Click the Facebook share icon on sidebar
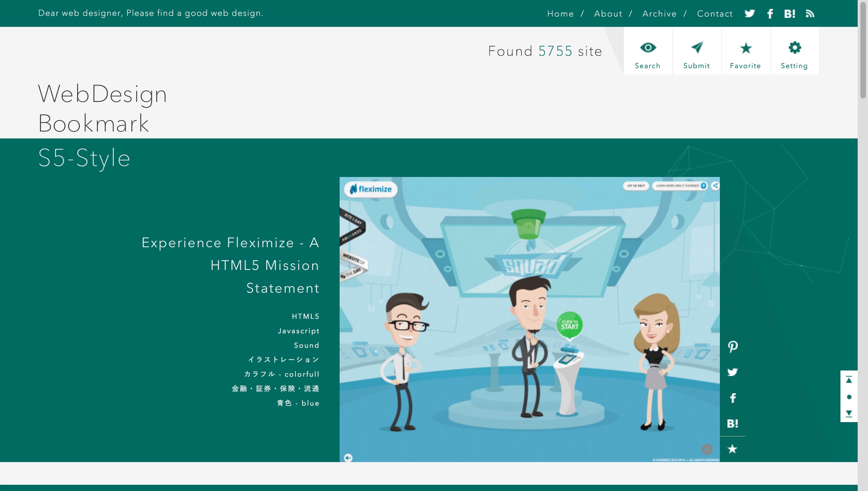 click(732, 398)
